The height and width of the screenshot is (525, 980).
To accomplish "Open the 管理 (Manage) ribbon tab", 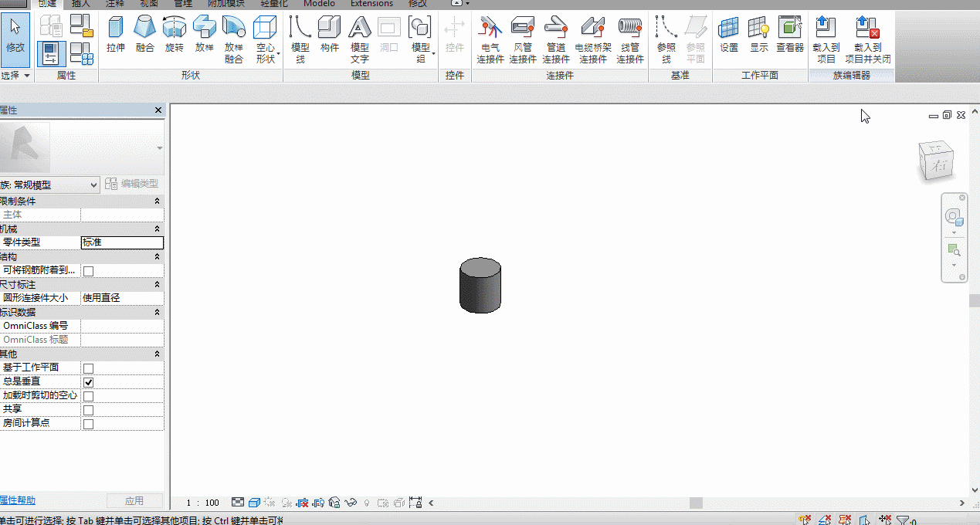I will coord(183,4).
